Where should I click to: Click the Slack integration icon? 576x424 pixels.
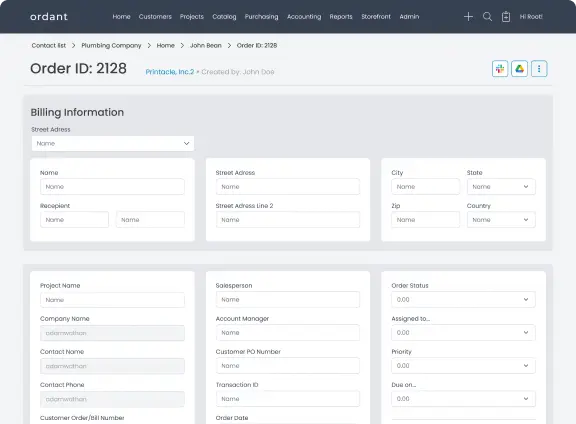pyautogui.click(x=500, y=69)
